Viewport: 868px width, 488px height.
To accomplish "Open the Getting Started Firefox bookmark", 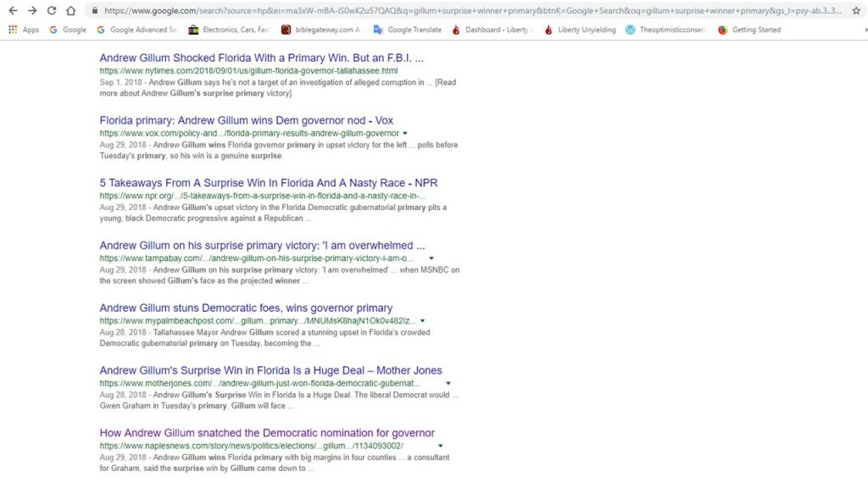I will (749, 30).
